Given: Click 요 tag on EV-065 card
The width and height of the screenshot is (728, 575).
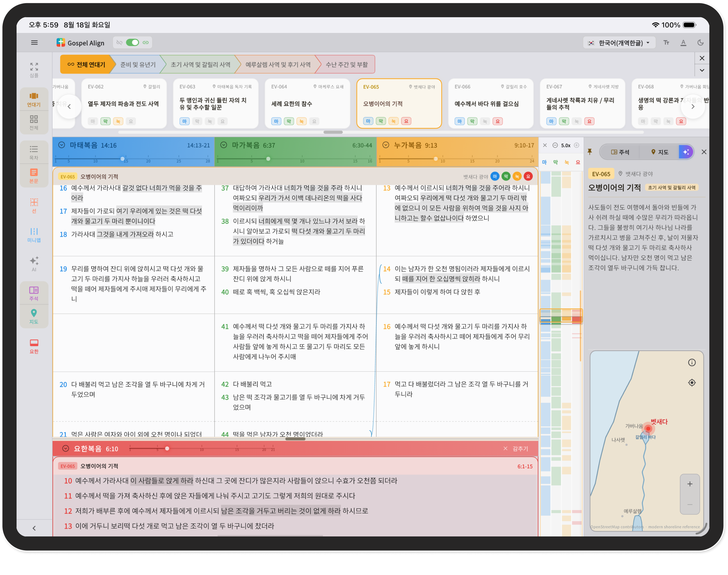Looking at the screenshot, I should click(x=406, y=121).
